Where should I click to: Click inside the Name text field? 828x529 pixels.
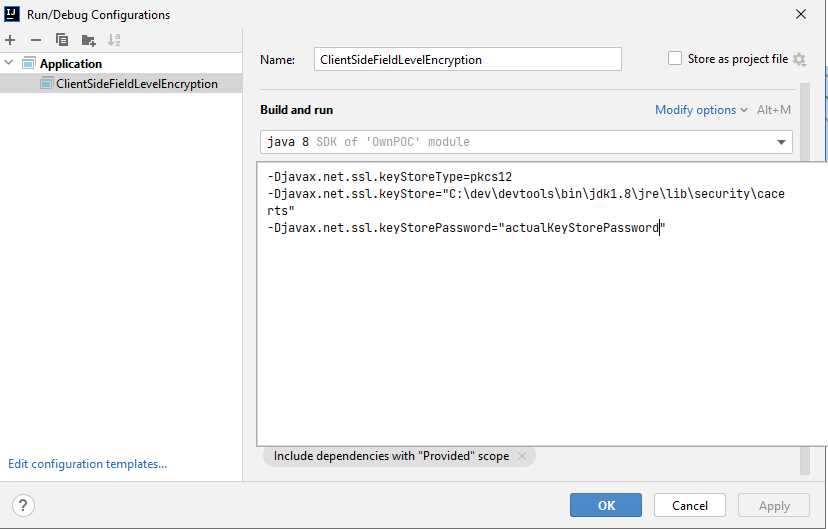[467, 60]
